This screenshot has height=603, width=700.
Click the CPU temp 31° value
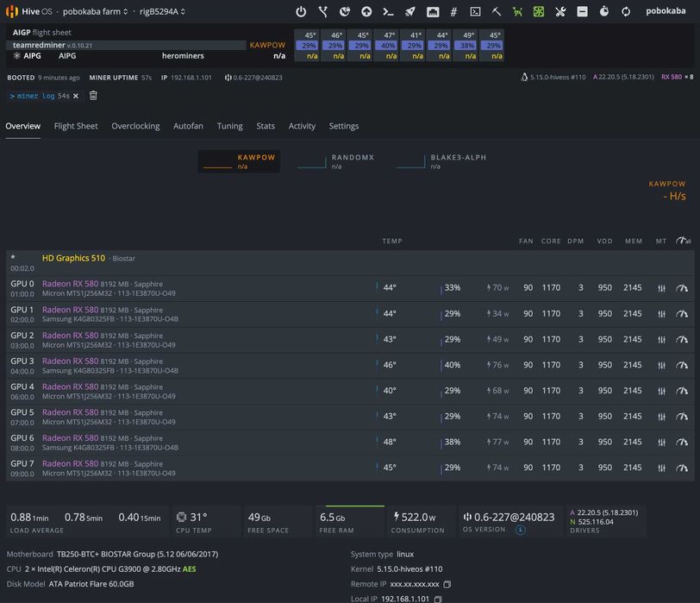click(198, 518)
